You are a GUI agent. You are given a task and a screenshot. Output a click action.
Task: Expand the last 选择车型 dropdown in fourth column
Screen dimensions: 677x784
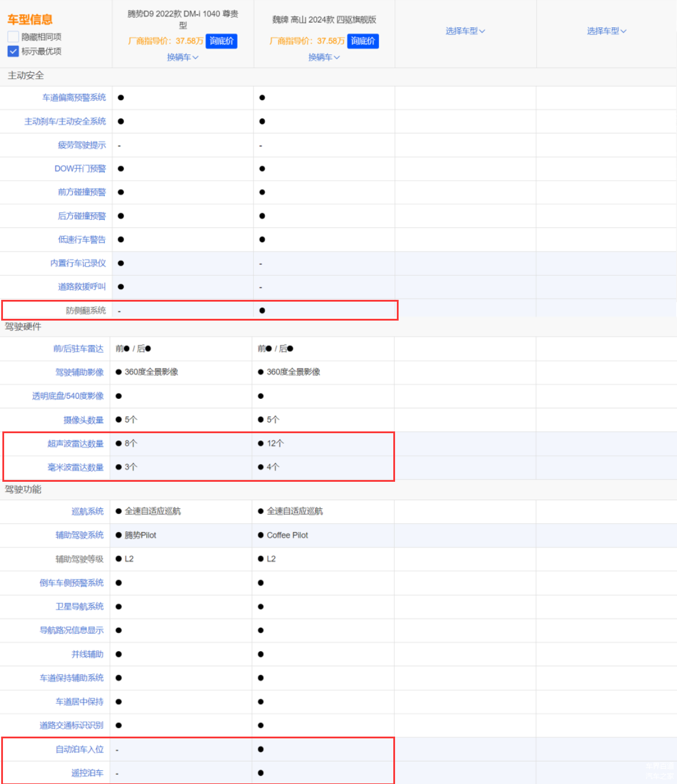(x=607, y=31)
